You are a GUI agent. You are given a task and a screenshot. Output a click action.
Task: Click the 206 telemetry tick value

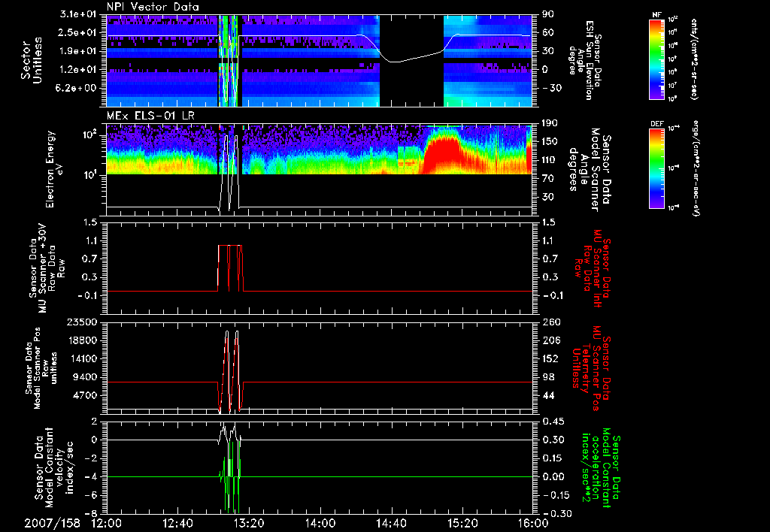[550, 340]
